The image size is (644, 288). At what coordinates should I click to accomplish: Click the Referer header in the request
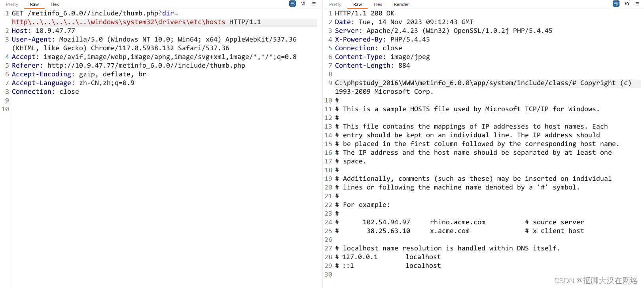[129, 66]
